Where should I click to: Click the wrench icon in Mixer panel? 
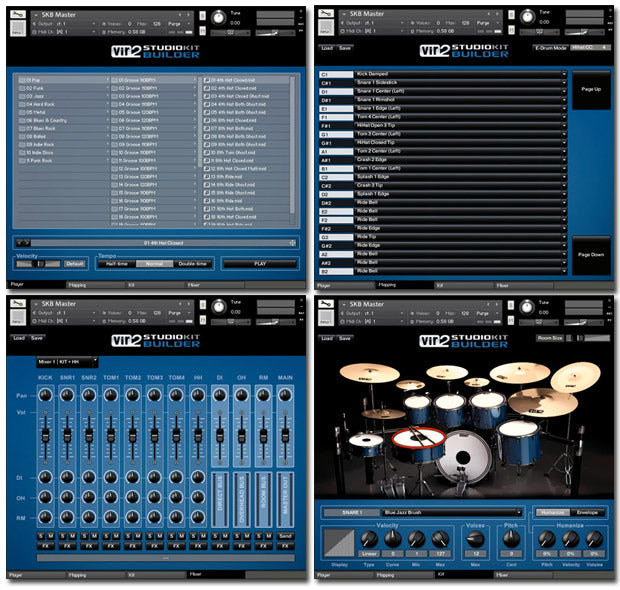pyautogui.click(x=18, y=304)
